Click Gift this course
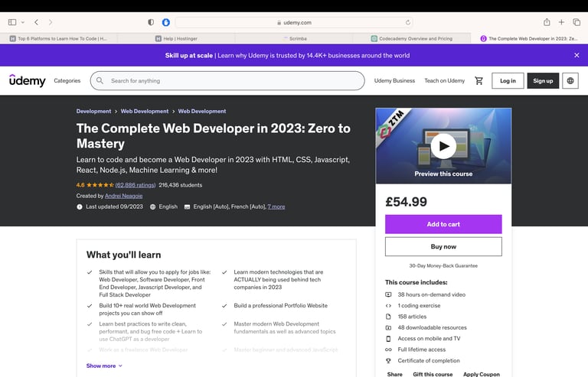The image size is (588, 377). coord(433,374)
